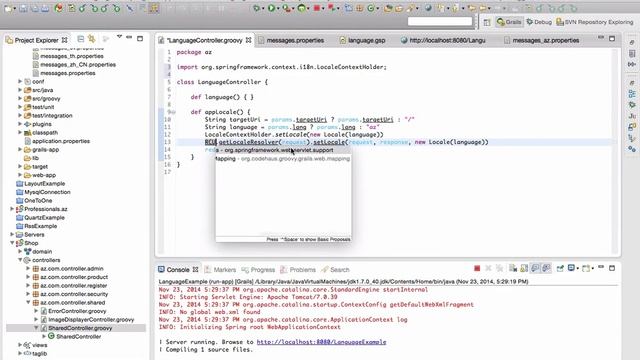Open the New file dropdown arrow

[14, 9]
